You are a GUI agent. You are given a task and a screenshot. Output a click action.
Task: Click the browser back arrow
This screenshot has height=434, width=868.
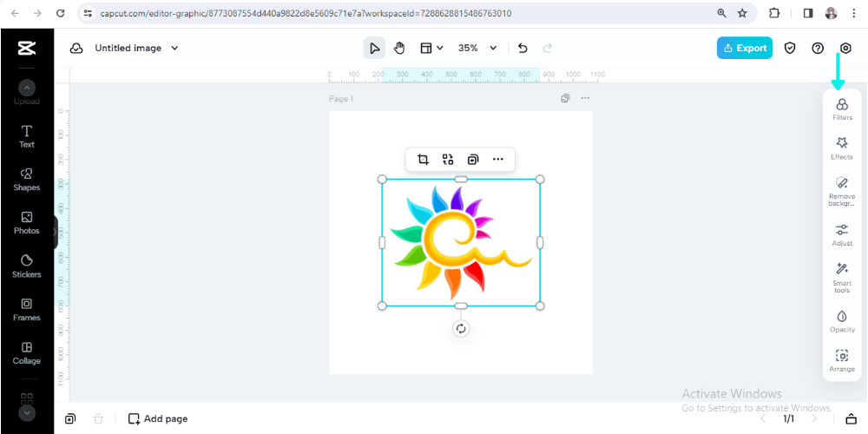(15, 13)
